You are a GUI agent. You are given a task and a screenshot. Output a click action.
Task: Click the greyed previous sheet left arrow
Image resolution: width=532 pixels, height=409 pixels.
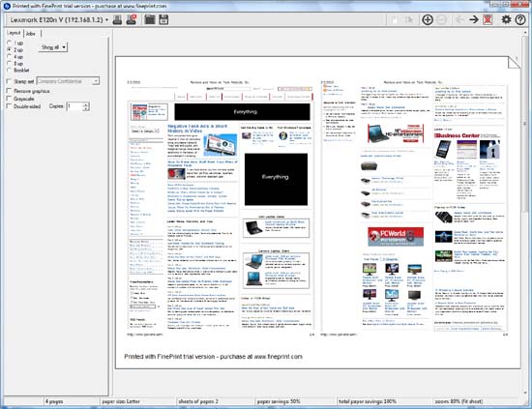point(459,19)
